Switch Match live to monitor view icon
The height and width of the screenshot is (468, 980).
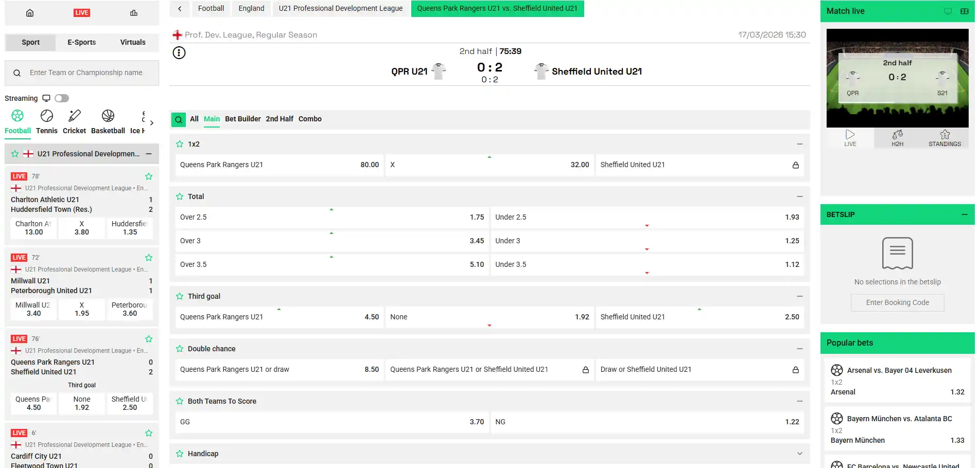pyautogui.click(x=948, y=11)
